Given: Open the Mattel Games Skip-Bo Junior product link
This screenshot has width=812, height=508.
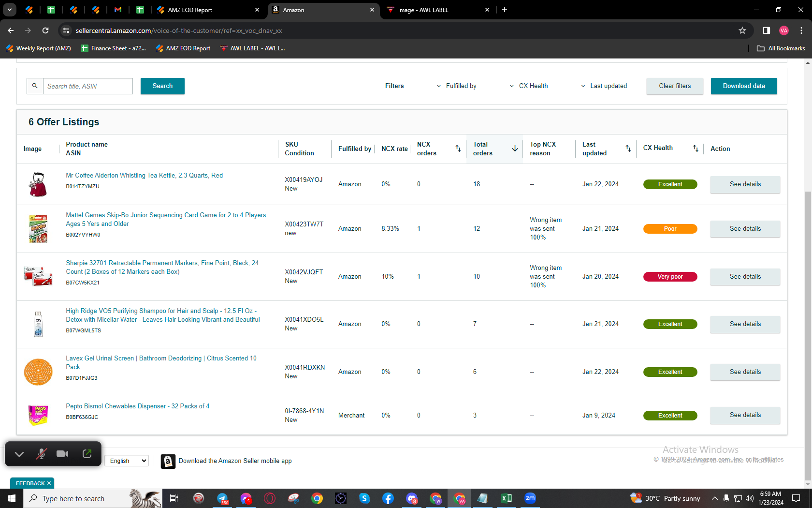Looking at the screenshot, I should (x=166, y=220).
